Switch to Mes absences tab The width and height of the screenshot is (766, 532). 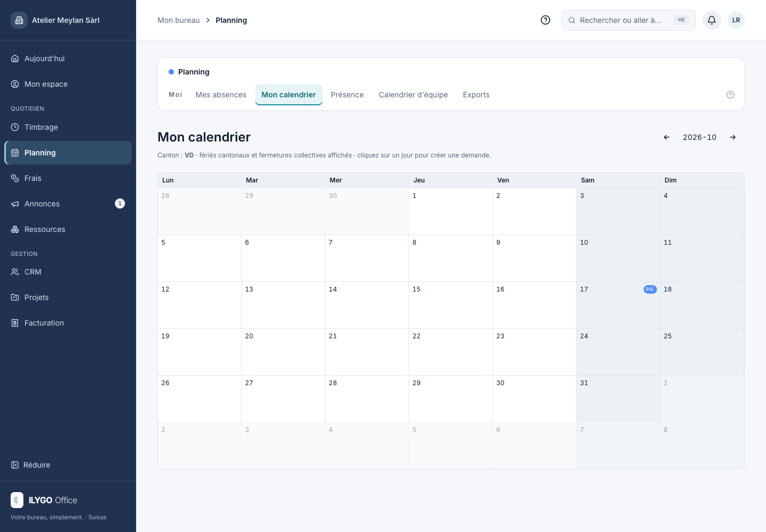[221, 95]
